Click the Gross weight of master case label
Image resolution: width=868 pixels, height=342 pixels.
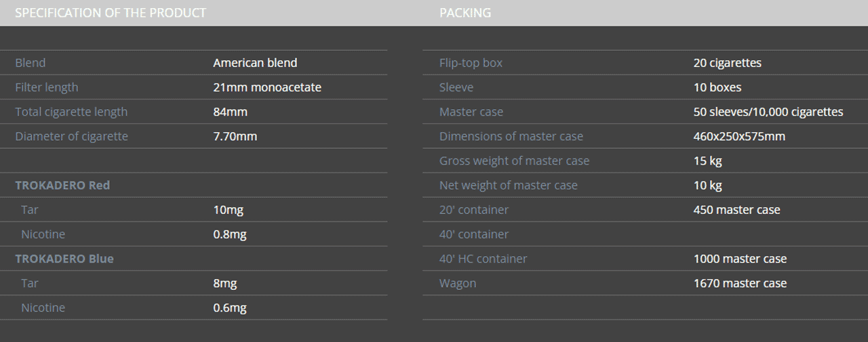coord(514,161)
